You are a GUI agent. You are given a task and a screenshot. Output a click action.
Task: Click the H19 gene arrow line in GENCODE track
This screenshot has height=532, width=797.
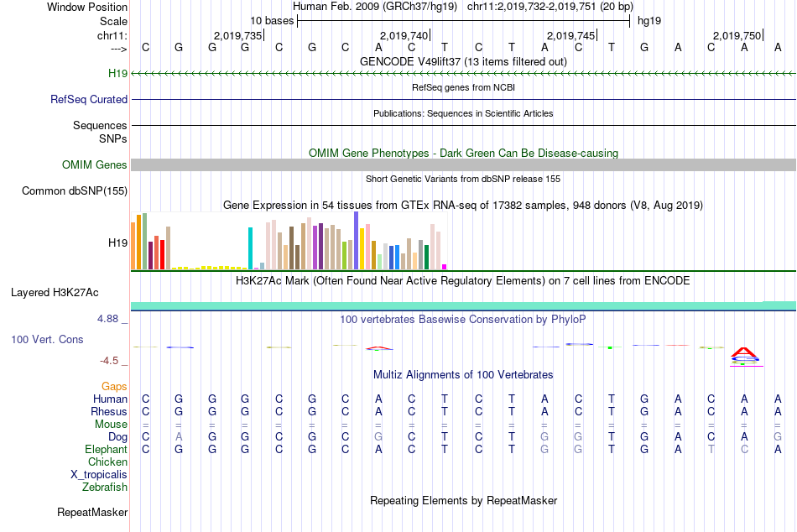pos(464,74)
